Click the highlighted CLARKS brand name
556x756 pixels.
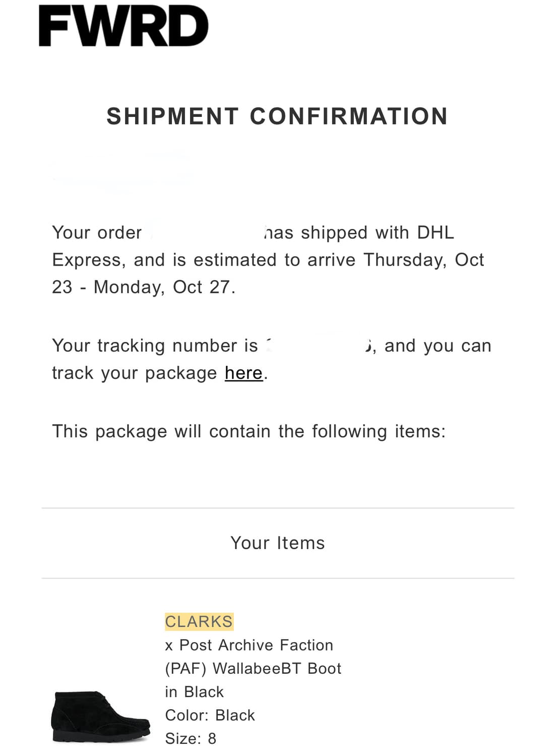(x=199, y=621)
